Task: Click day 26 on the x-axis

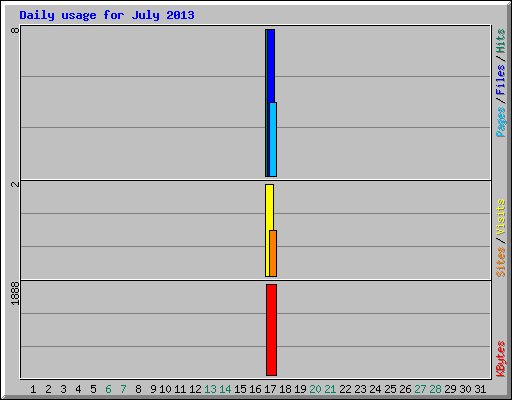Action: coord(405,389)
